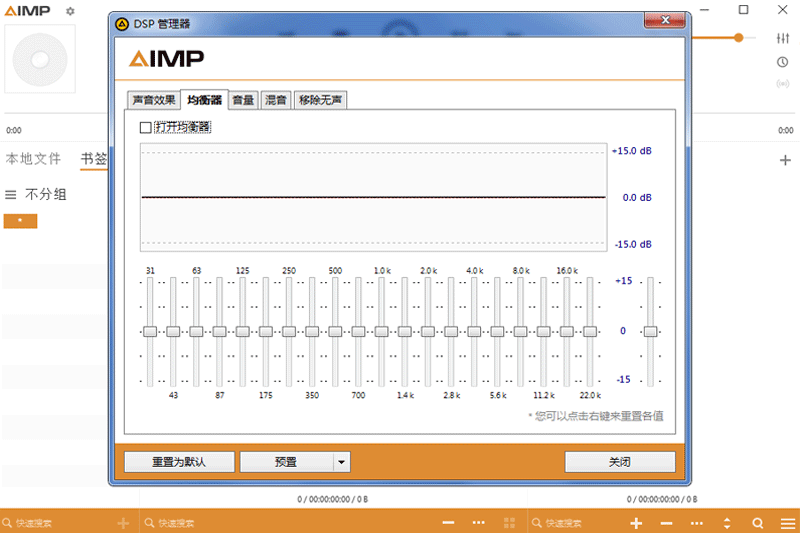Switch to the 移除无声 tab
Screen dimensions: 800x533
pos(321,100)
